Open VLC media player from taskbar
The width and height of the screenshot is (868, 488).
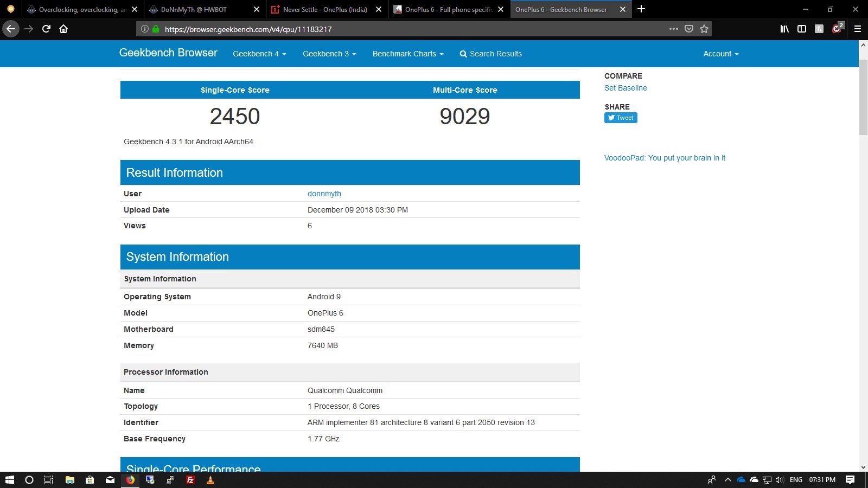click(x=210, y=480)
